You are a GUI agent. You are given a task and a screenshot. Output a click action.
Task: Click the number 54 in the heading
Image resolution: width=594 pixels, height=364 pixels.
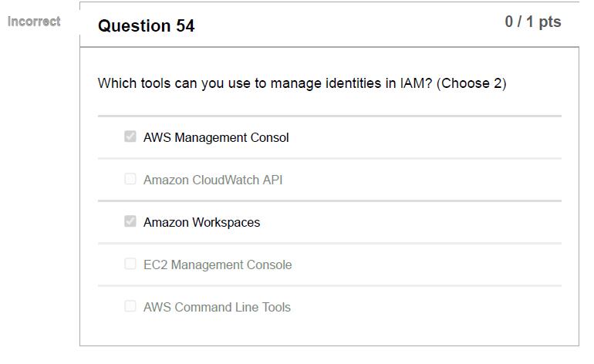click(x=185, y=26)
